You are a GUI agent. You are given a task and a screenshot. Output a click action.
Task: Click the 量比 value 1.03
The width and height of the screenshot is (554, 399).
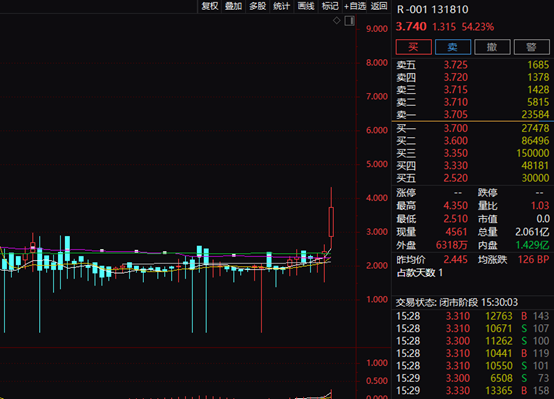point(540,206)
